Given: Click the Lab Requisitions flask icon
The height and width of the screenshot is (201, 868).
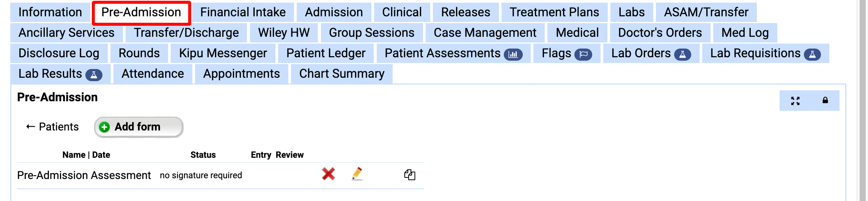Looking at the screenshot, I should click(x=812, y=54).
